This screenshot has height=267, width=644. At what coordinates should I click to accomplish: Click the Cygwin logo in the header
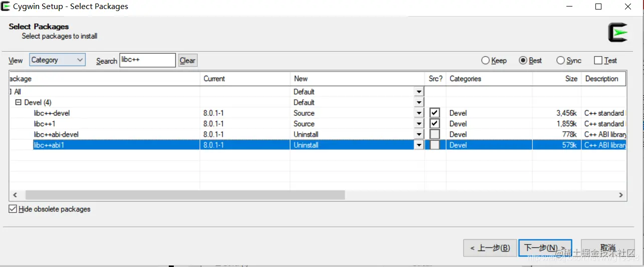(617, 33)
